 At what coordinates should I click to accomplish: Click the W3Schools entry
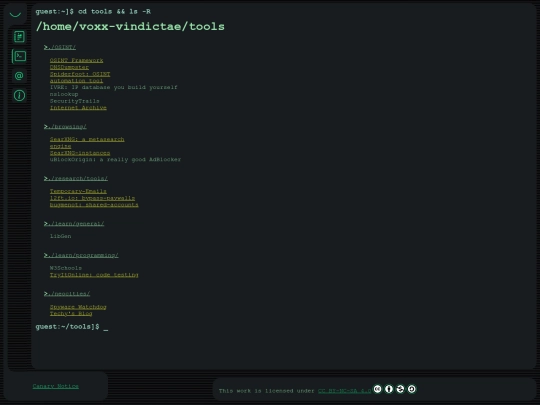pyautogui.click(x=66, y=268)
